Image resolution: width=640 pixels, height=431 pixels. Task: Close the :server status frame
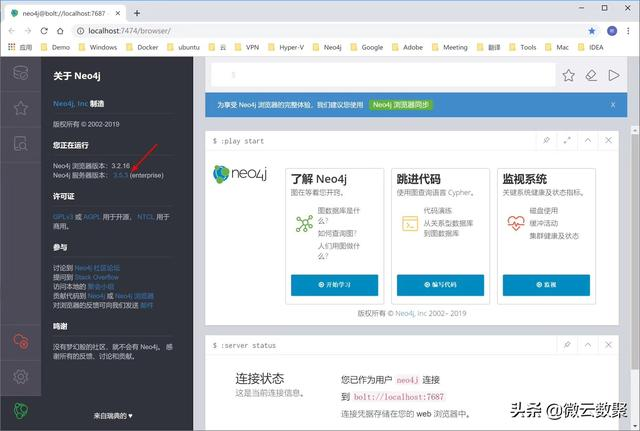point(609,345)
